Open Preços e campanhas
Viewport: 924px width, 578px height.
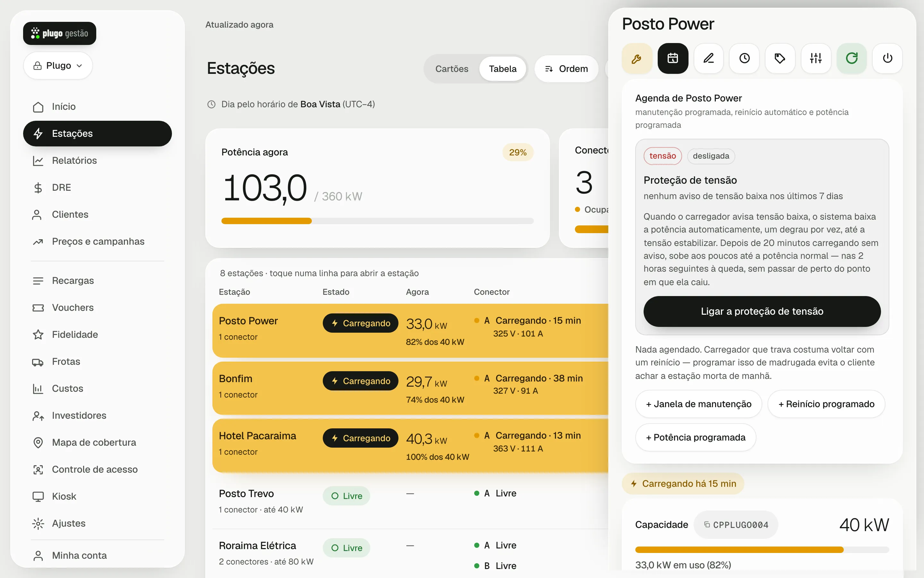coord(97,241)
